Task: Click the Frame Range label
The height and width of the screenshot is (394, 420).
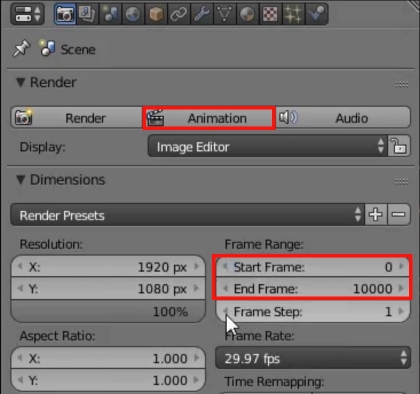Action: coord(264,244)
